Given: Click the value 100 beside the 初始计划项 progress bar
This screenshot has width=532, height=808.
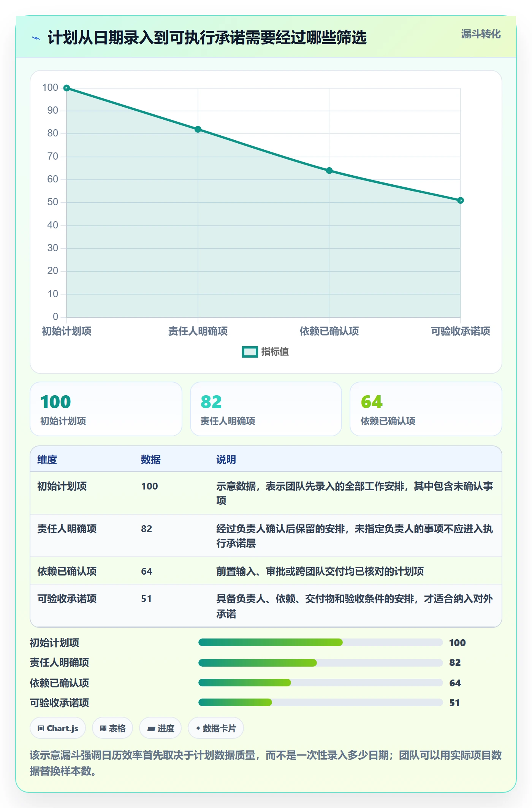Looking at the screenshot, I should click(458, 643).
